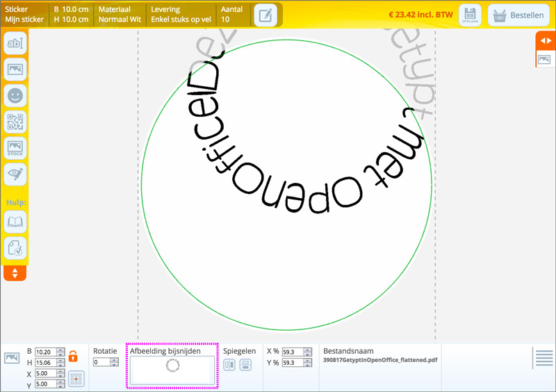Viewport: 556px width, 392px height.
Task: Click the Sticker Mijn sticker header section
Action: point(24,15)
